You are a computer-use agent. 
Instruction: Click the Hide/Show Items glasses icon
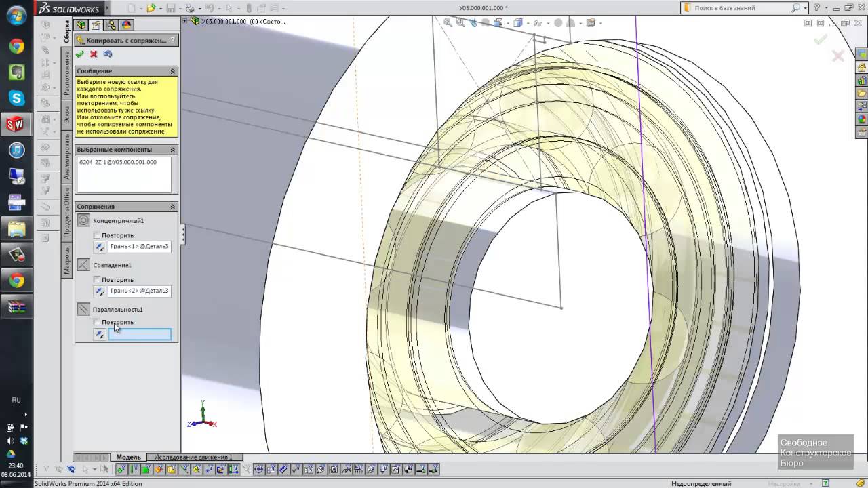pyautogui.click(x=539, y=23)
